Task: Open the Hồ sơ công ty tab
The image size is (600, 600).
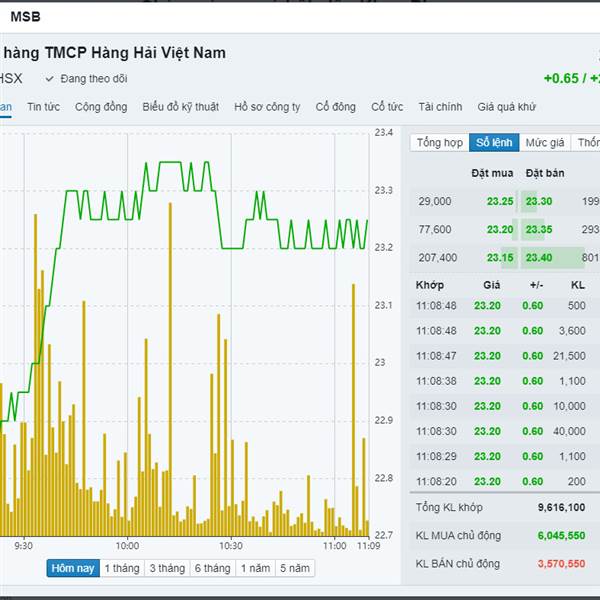Action: [x=267, y=107]
